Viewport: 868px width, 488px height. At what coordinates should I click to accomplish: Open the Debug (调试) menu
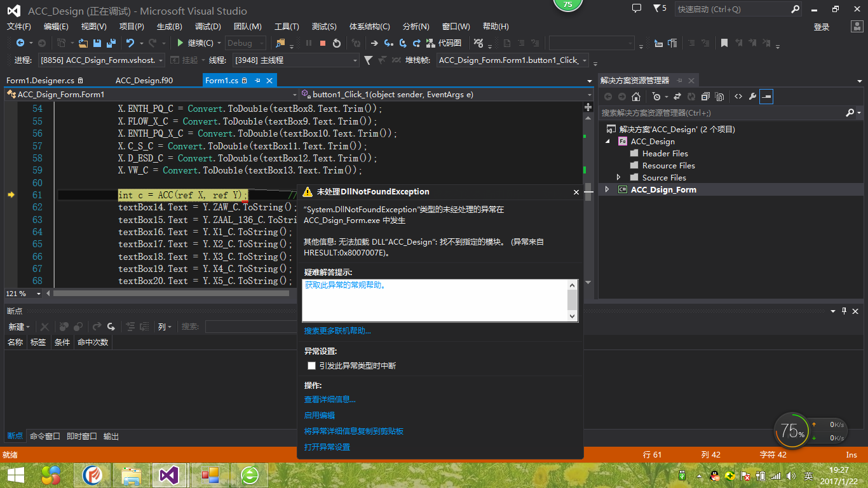point(208,26)
